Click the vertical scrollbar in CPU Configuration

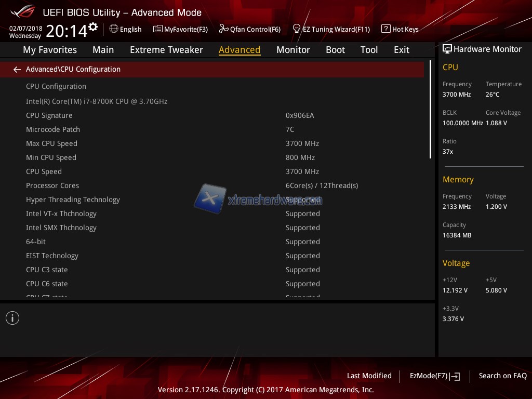point(430,110)
